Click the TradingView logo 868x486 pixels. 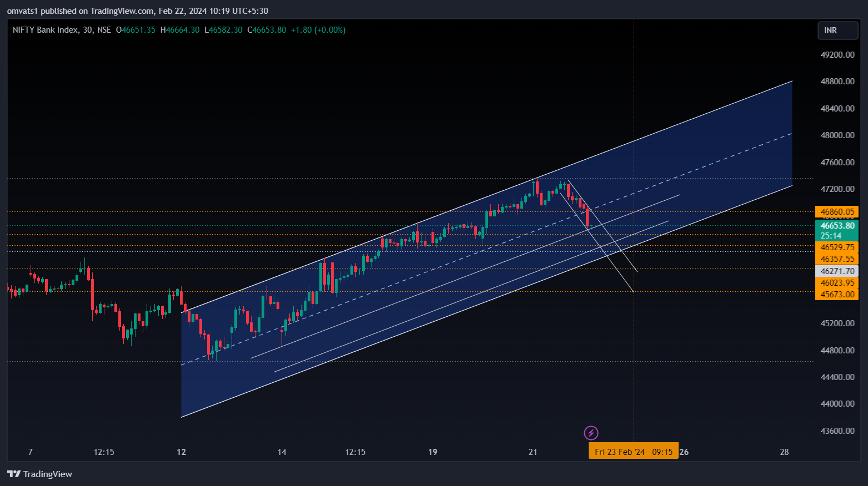[x=39, y=474]
